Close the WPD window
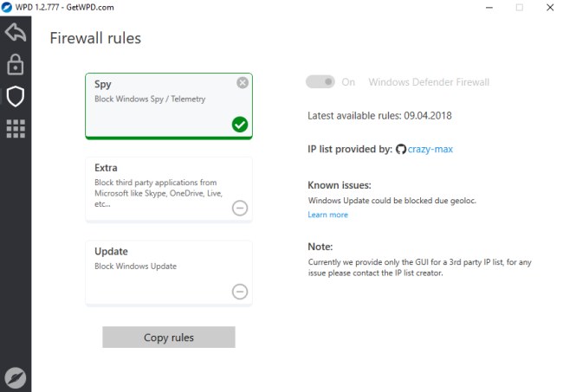The width and height of the screenshot is (563, 392). pos(550,7)
